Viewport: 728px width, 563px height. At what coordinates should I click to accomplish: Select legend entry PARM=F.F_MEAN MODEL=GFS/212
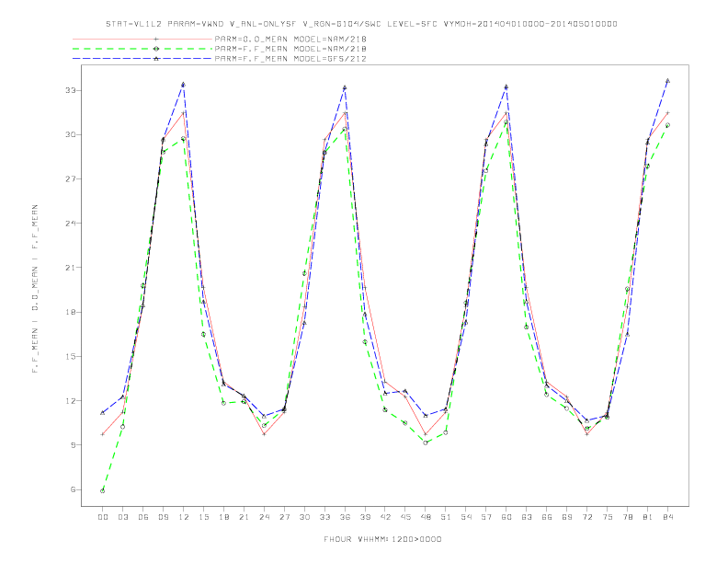(x=290, y=59)
